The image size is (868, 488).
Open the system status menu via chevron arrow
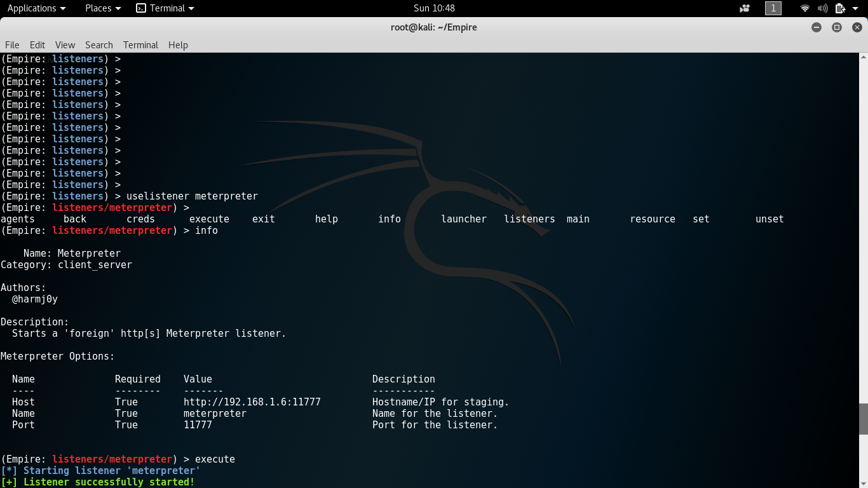[856, 8]
